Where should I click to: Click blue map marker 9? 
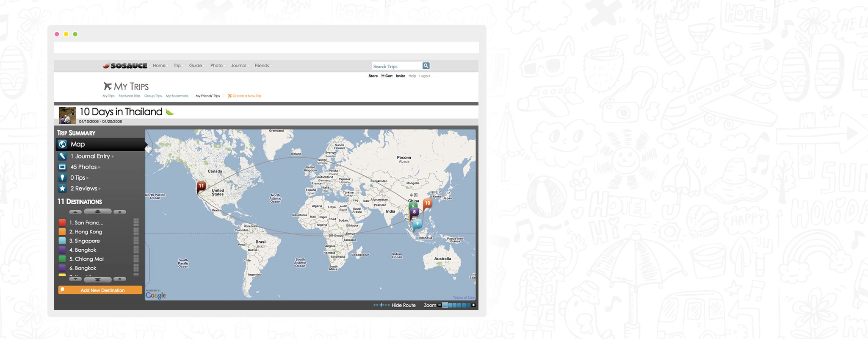click(417, 225)
